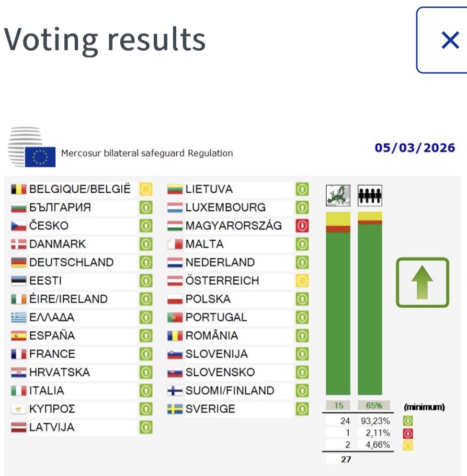Click the Mercosur bilateral safeguard Regulation title

tap(147, 153)
